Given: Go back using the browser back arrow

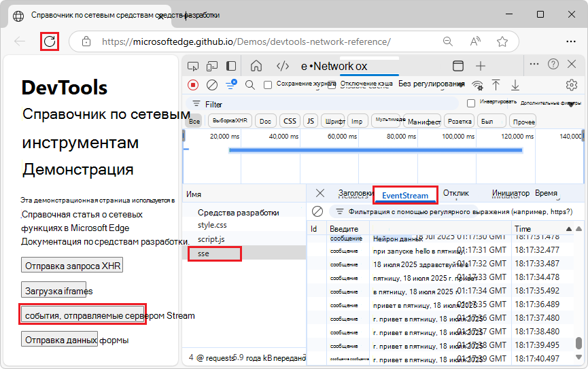Looking at the screenshot, I should click(20, 41).
